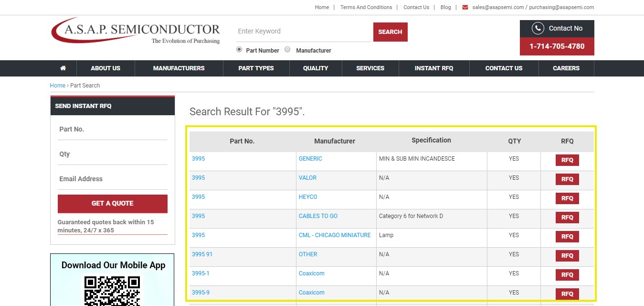The height and width of the screenshot is (306, 644).
Task: Click the red SEARCH button
Action: coord(390,32)
